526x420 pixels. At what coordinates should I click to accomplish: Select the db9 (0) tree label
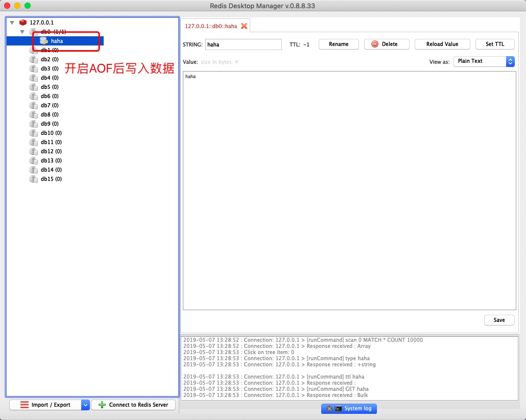[x=50, y=124]
